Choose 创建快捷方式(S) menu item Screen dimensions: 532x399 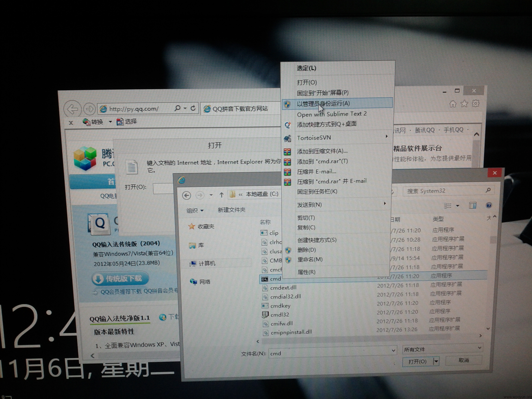pos(337,240)
